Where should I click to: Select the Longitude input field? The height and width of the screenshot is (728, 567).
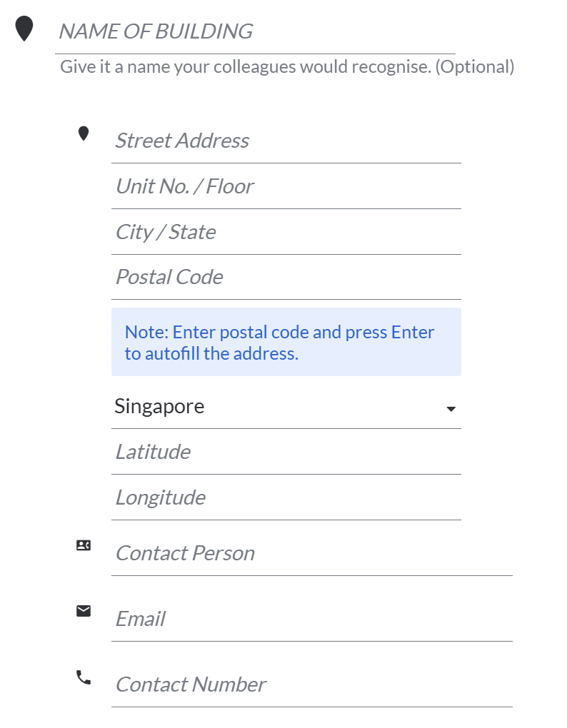pyautogui.click(x=286, y=497)
